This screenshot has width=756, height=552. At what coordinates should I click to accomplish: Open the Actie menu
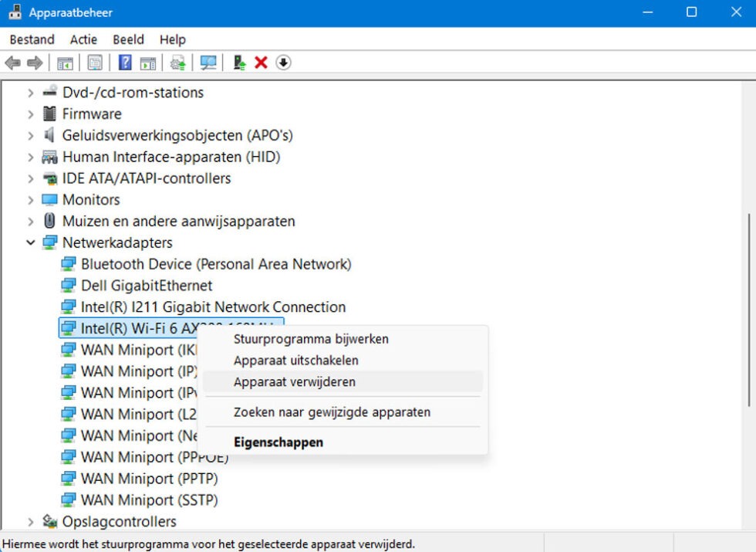(x=83, y=39)
